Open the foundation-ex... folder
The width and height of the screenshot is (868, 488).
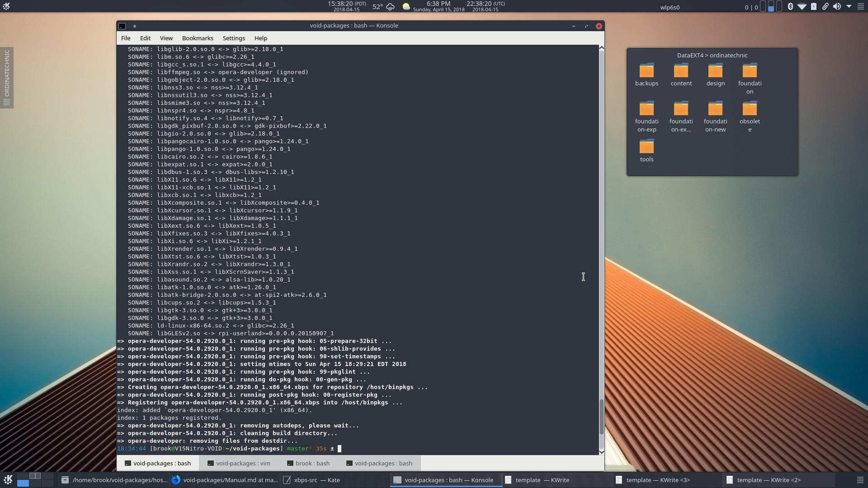tap(681, 117)
